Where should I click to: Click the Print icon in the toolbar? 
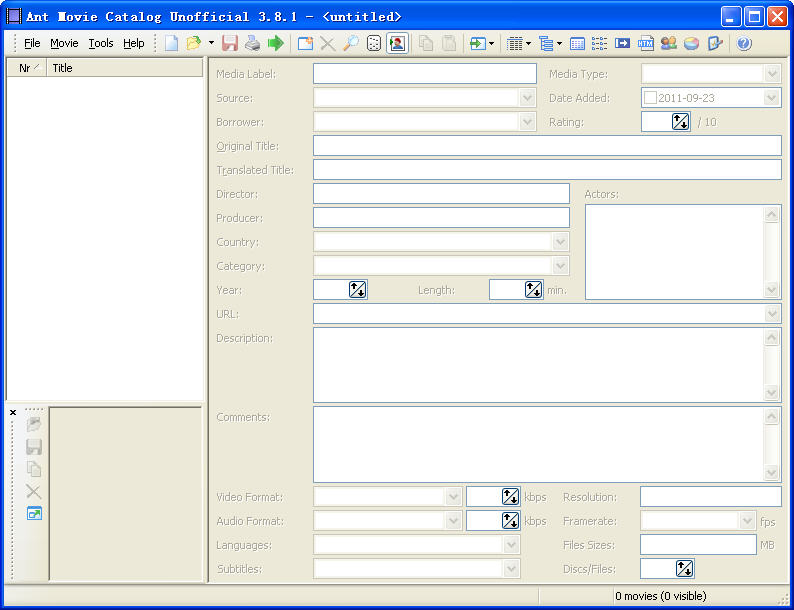tap(253, 44)
